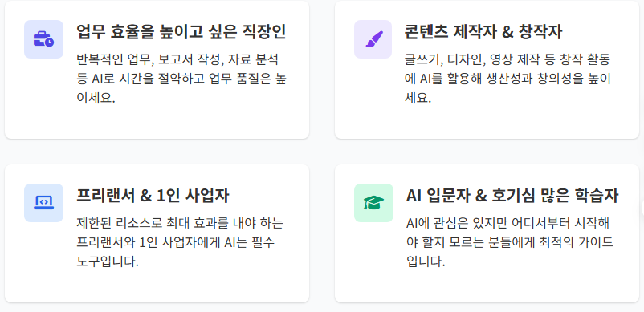
Task: Click the description starting with AI에 관심은
Action: tap(509, 242)
